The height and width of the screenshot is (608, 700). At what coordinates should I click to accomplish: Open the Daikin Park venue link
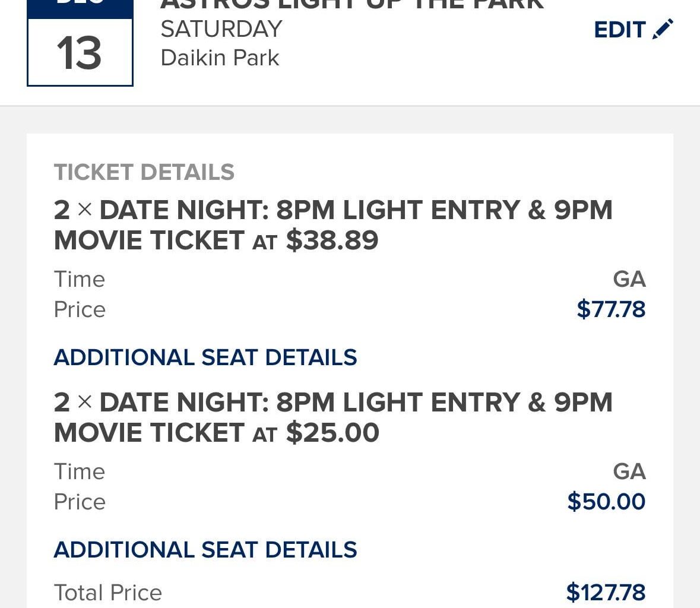(219, 58)
